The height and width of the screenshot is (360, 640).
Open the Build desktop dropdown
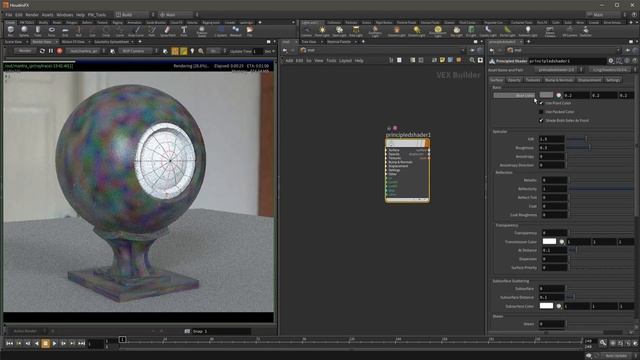(x=134, y=15)
